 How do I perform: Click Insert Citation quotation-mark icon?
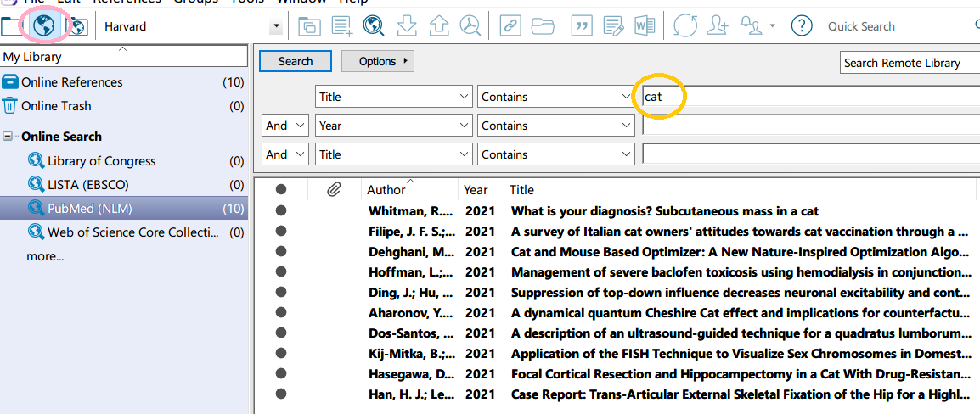point(582,26)
